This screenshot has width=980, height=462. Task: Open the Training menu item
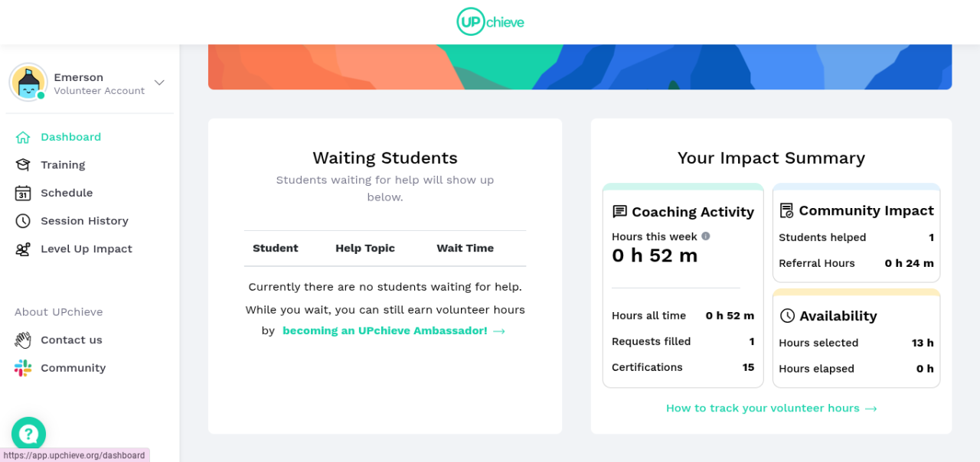click(x=63, y=165)
